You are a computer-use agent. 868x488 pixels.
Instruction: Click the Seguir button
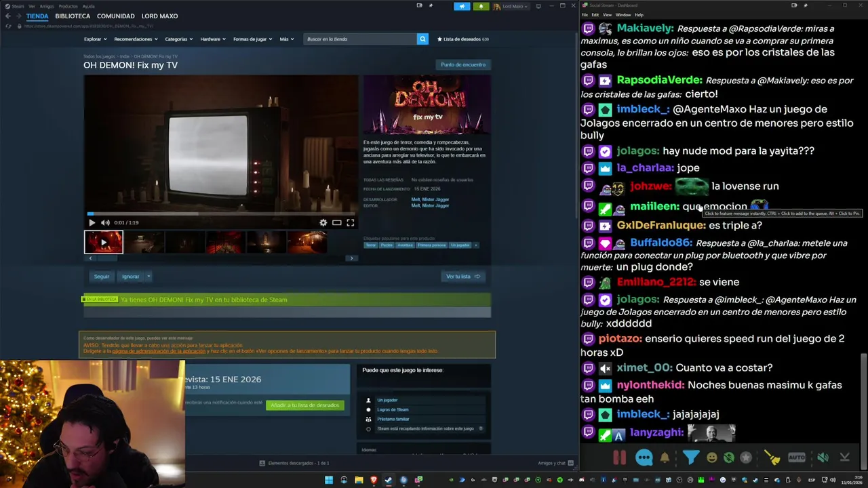pyautogui.click(x=102, y=276)
